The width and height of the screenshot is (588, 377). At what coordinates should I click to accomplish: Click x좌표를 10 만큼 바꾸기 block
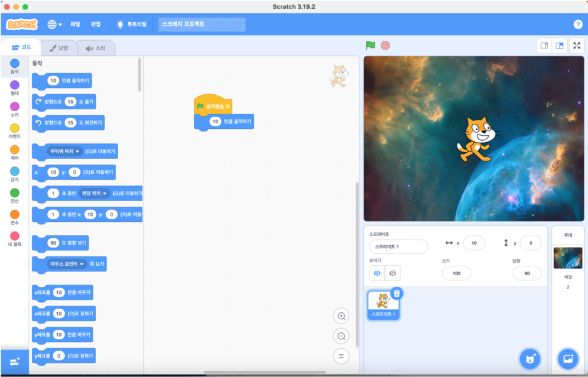pos(63,292)
